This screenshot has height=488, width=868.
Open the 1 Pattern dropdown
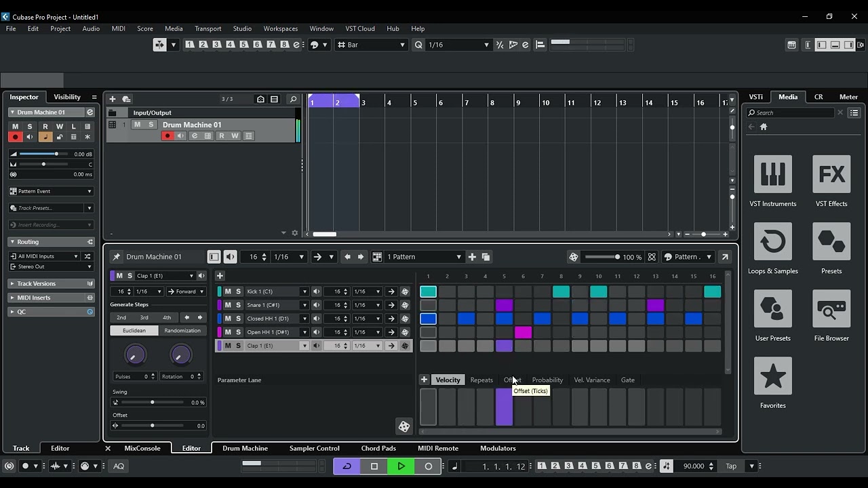tap(424, 257)
